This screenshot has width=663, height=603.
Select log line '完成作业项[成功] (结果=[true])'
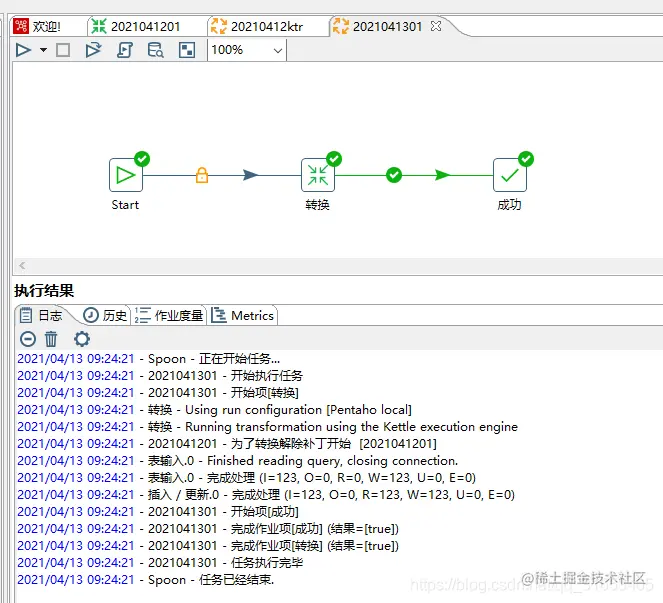point(208,529)
